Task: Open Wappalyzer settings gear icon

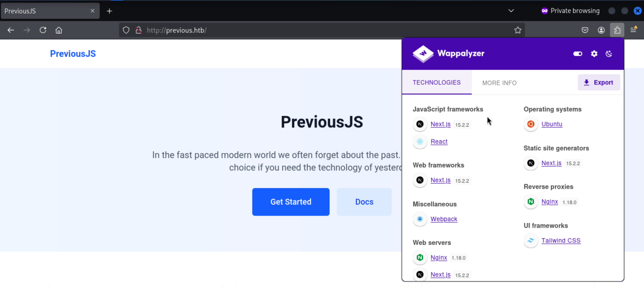Action: tap(594, 54)
